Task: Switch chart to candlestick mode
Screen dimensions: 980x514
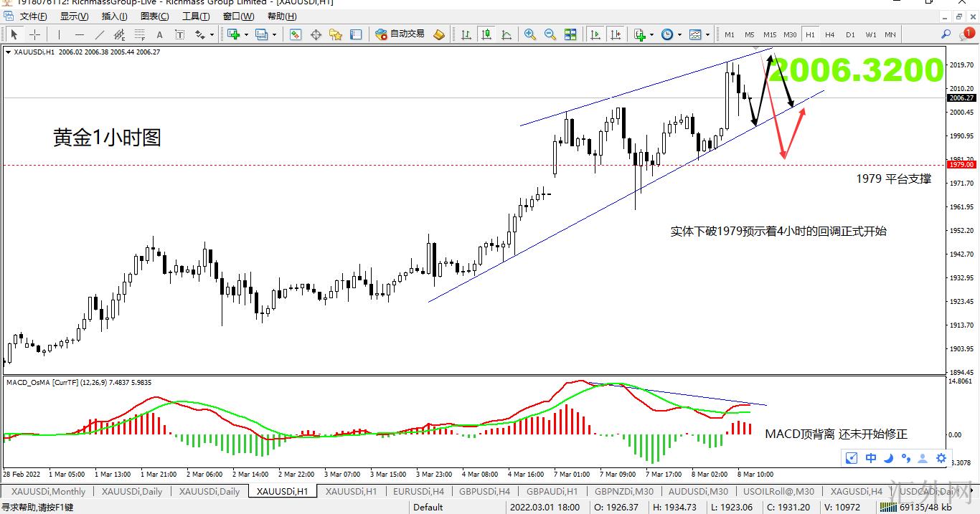Action: coord(486,34)
